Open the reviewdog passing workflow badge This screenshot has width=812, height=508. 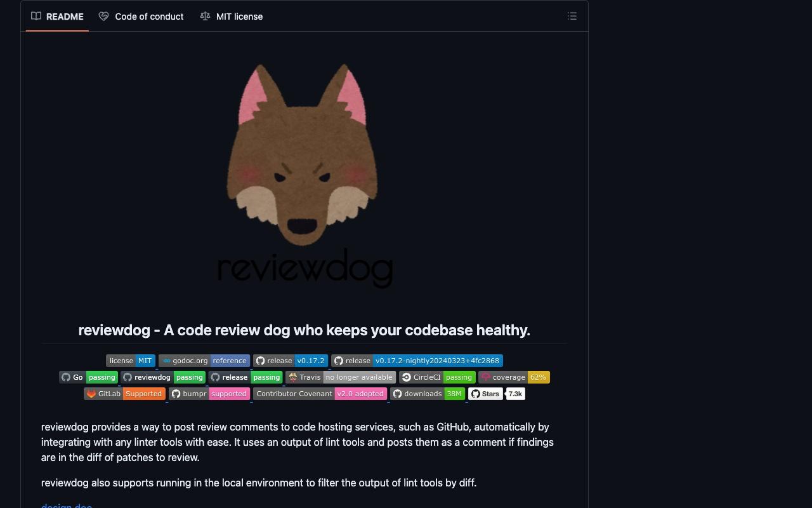(163, 377)
